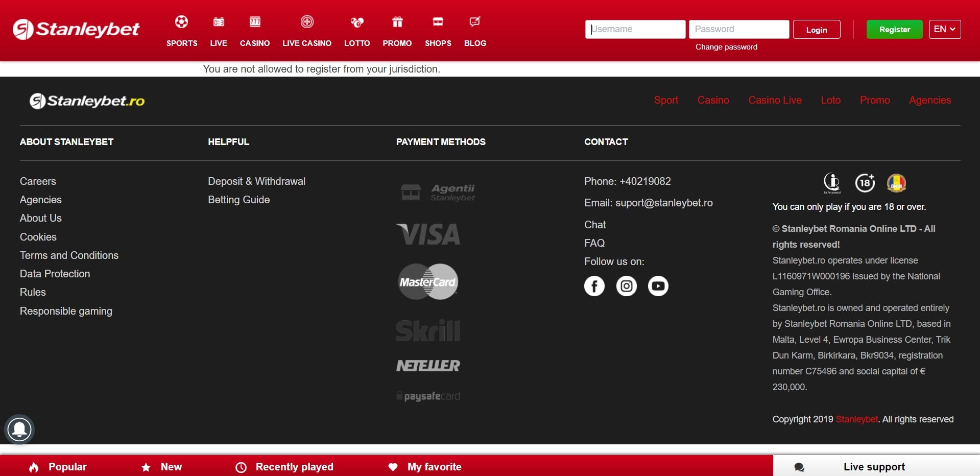Click the ONJN Romanian license badge

pyautogui.click(x=896, y=183)
